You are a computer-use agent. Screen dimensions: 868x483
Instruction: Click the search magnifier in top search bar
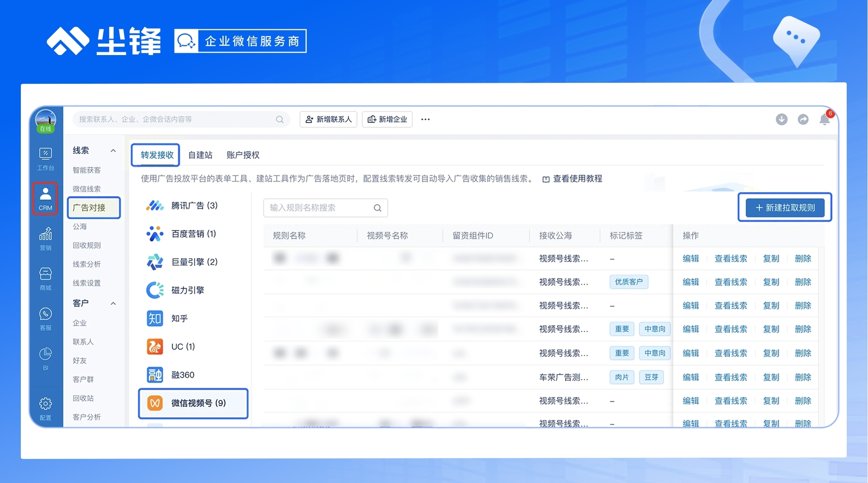click(x=279, y=119)
